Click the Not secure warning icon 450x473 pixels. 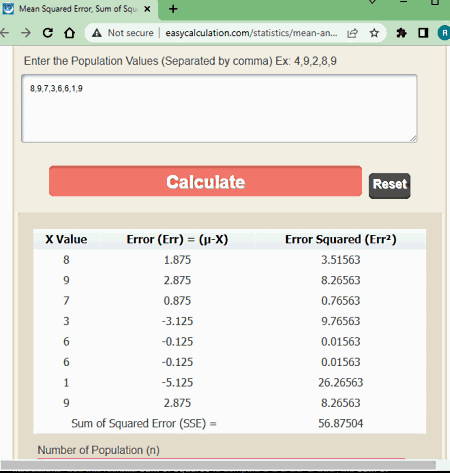click(x=97, y=33)
